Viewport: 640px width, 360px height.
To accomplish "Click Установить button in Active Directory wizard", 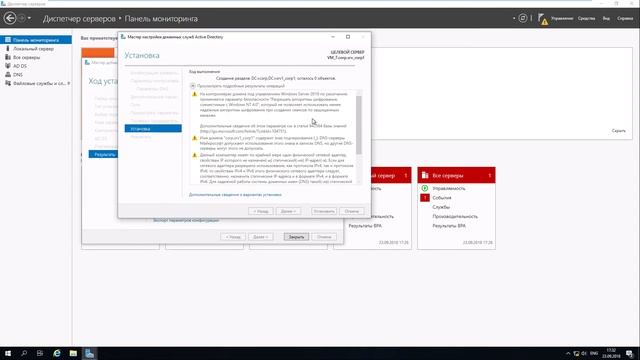I will 324,211.
